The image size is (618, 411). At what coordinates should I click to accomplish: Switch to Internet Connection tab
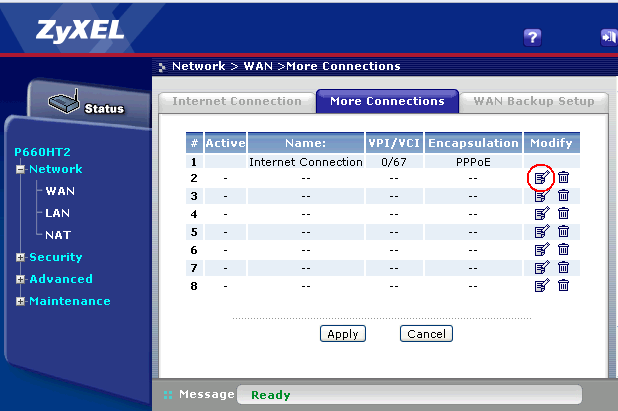237,101
